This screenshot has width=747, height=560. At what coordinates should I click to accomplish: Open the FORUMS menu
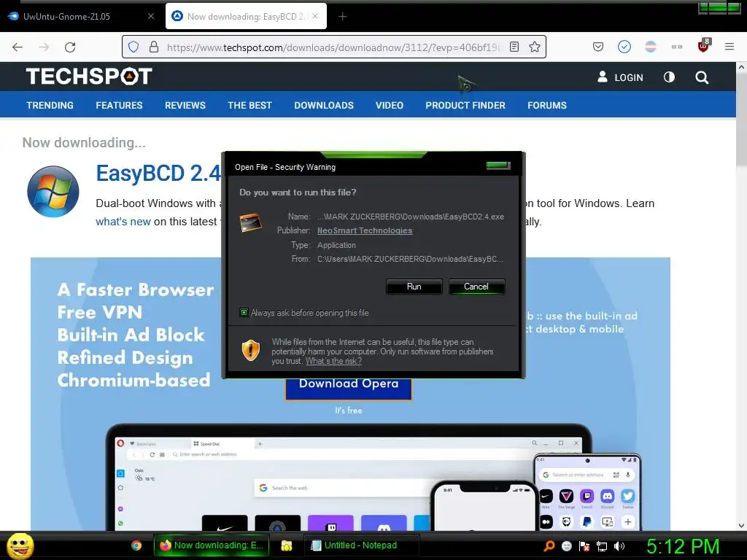pyautogui.click(x=547, y=105)
